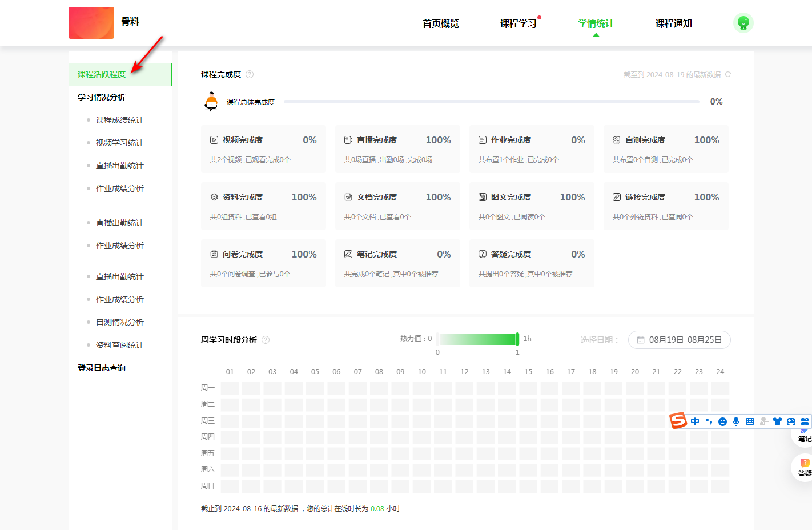Viewport: 812px width, 530px height.
Task: Open the green user avatar in header
Action: tap(743, 23)
